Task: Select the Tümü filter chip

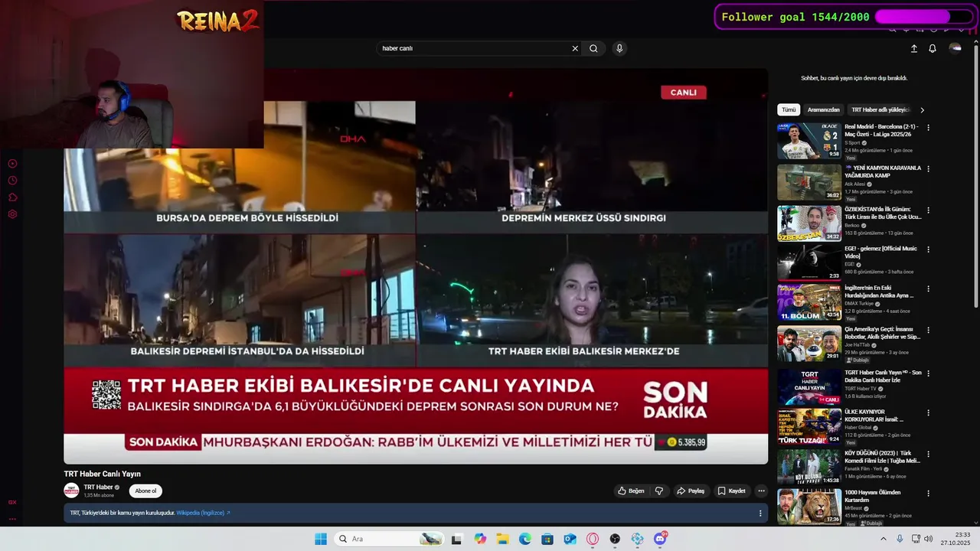Action: (x=789, y=109)
